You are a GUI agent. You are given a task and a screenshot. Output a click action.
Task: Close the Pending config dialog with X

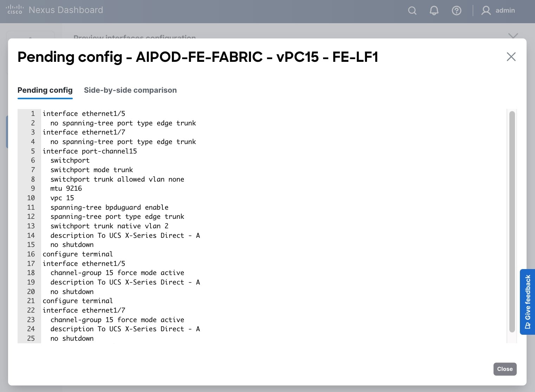click(511, 57)
